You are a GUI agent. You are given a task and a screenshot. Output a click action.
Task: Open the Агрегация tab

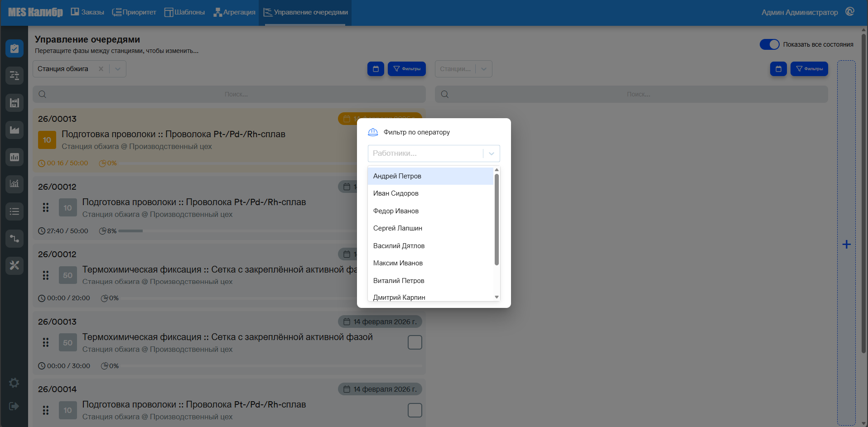[234, 12]
